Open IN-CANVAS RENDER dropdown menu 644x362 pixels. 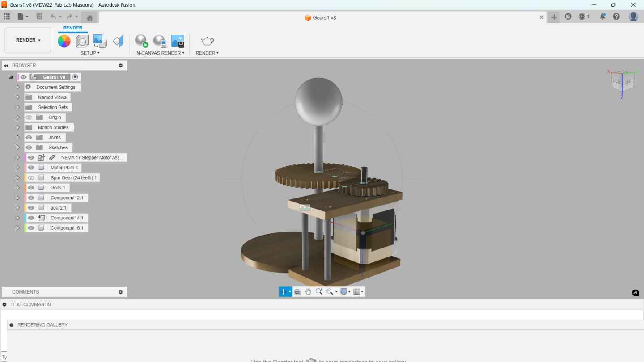[160, 53]
